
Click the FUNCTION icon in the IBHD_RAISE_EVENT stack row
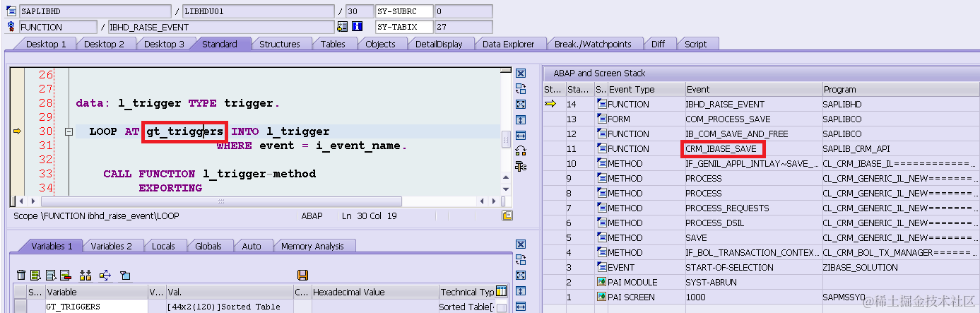(x=602, y=104)
